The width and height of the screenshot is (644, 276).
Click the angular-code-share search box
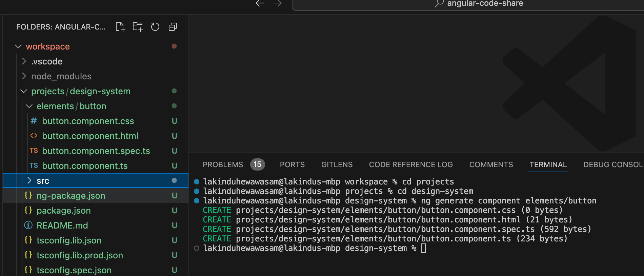(485, 4)
